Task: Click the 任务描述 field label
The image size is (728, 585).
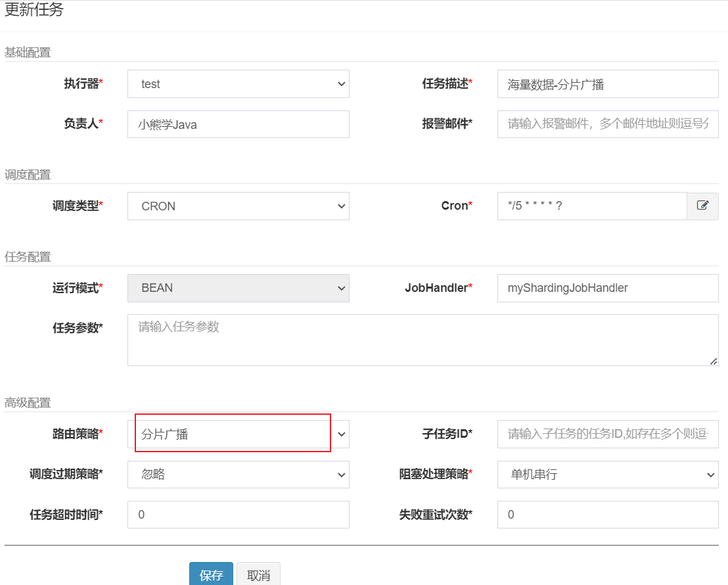Action: [x=447, y=83]
